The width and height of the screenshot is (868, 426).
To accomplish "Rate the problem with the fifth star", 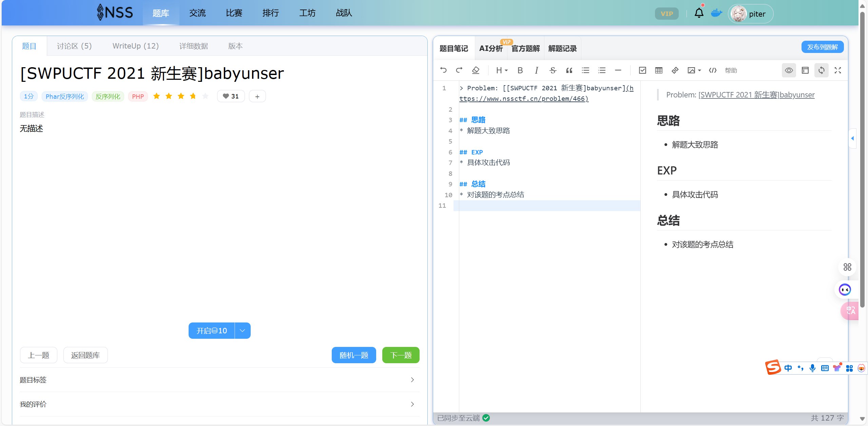I will [x=205, y=96].
